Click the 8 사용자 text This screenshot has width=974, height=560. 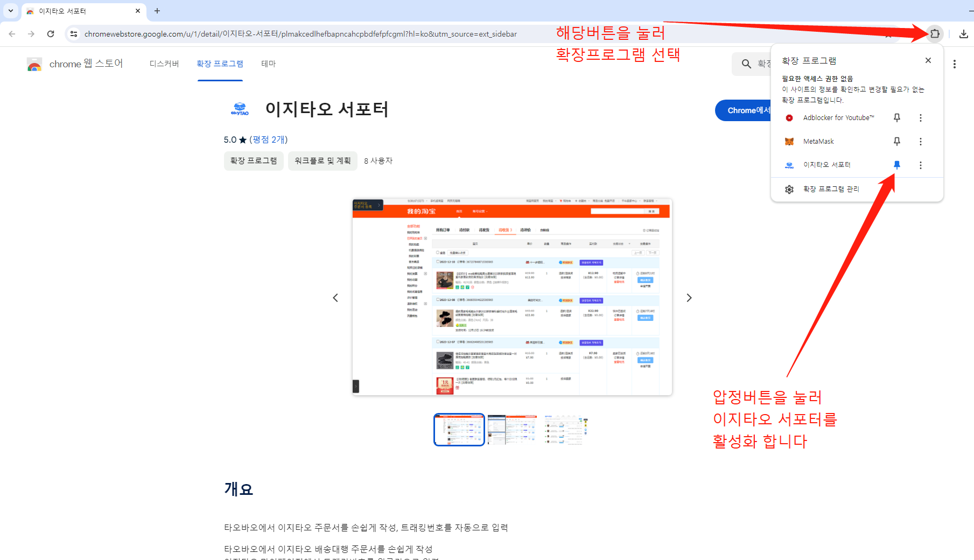click(379, 161)
